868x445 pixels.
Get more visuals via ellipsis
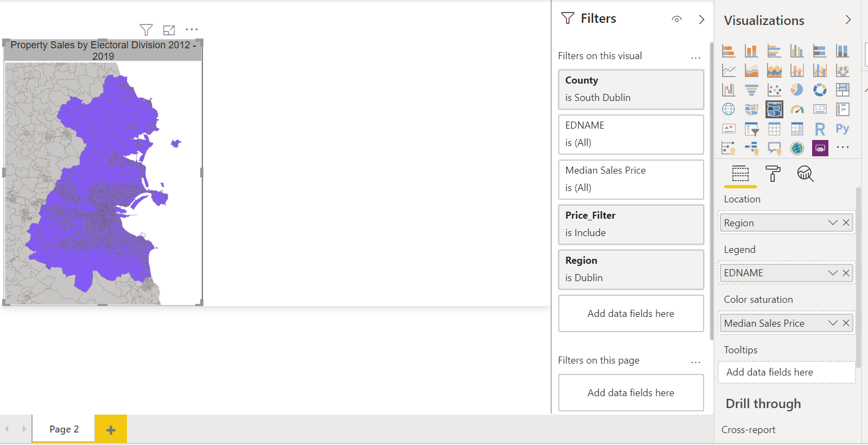point(843,147)
